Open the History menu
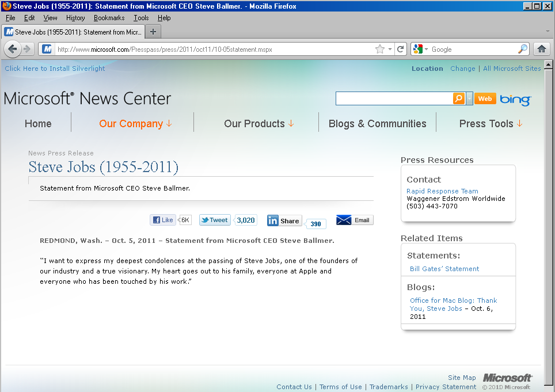The width and height of the screenshot is (555, 392). coord(75,18)
